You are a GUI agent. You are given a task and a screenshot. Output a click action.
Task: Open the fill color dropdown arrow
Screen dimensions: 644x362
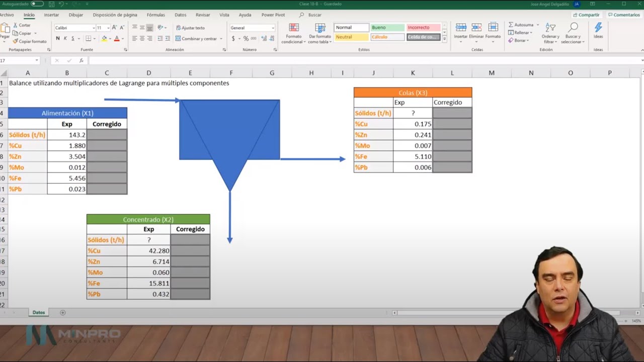[x=110, y=39]
